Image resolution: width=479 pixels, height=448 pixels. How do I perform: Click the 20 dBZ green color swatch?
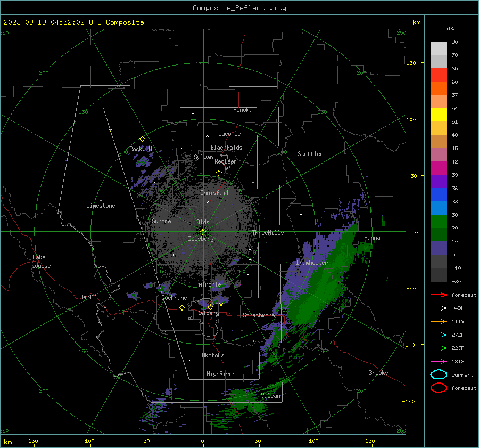(x=439, y=222)
